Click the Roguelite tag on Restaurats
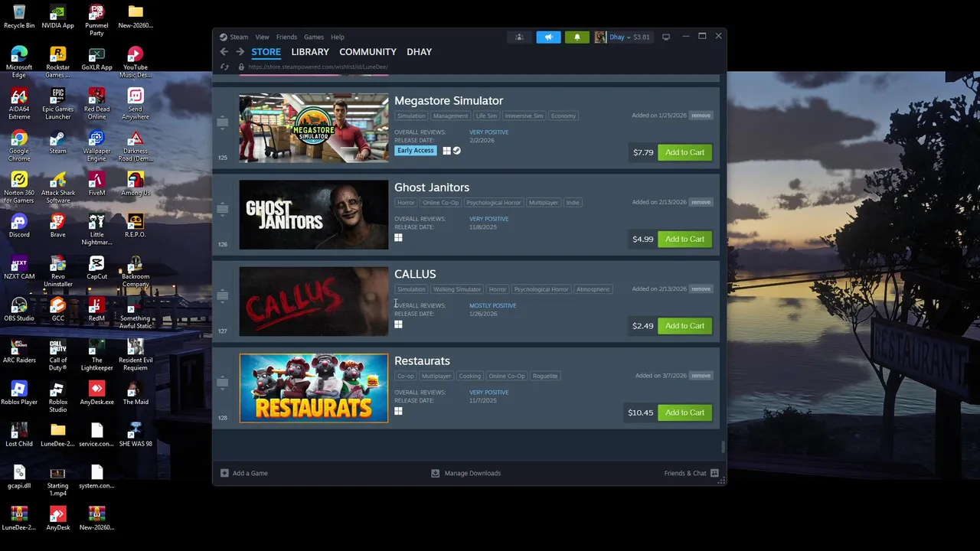 [546, 376]
